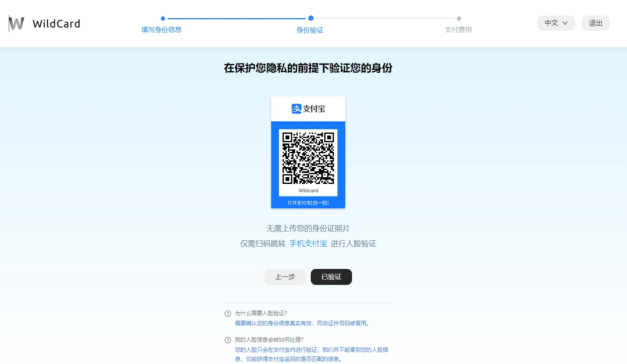
Task: Click the middle progress step dot
Action: click(x=311, y=18)
